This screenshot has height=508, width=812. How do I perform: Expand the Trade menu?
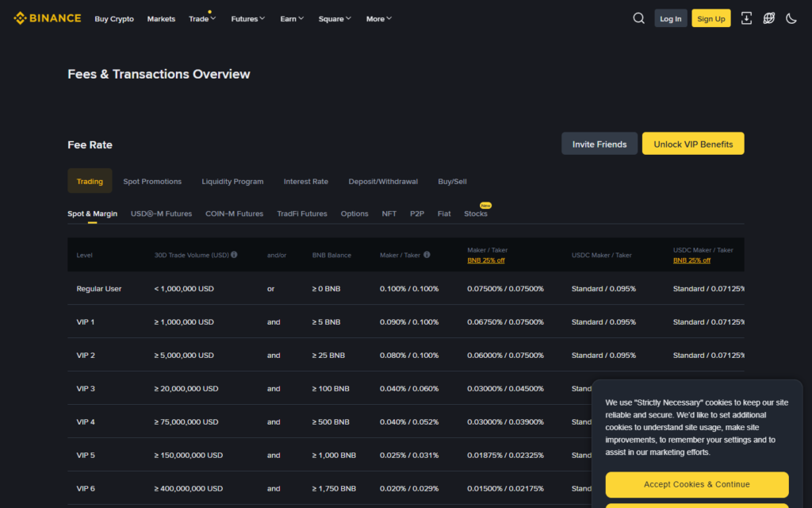(202, 19)
